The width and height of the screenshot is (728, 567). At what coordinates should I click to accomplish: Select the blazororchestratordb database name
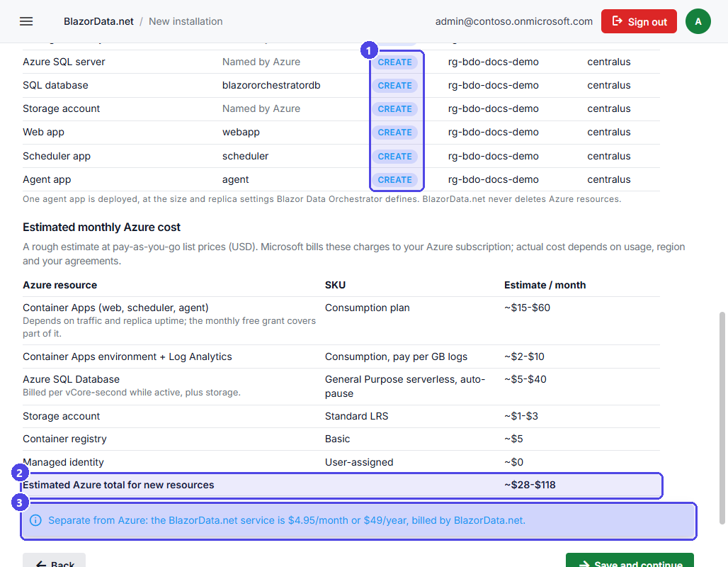[x=271, y=86]
